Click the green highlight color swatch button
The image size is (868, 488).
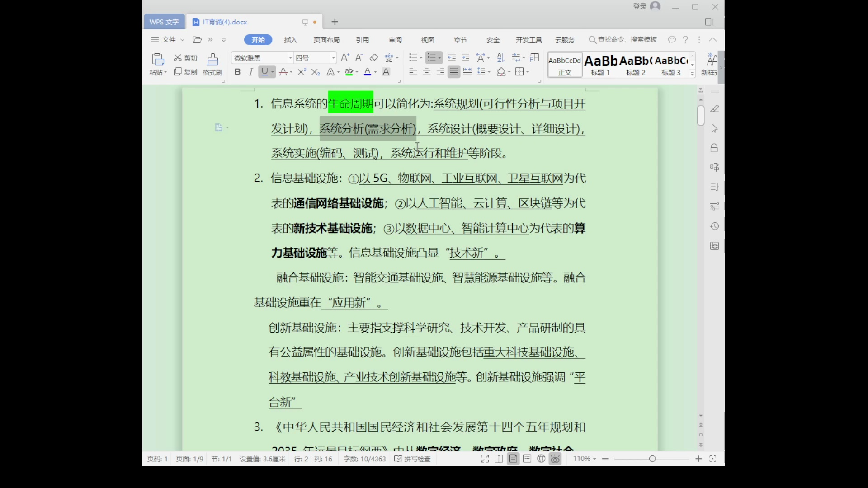(349, 72)
